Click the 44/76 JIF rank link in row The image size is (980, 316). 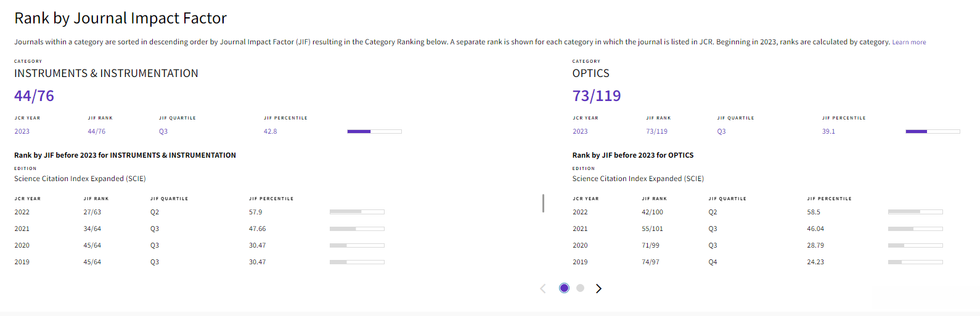(x=97, y=132)
